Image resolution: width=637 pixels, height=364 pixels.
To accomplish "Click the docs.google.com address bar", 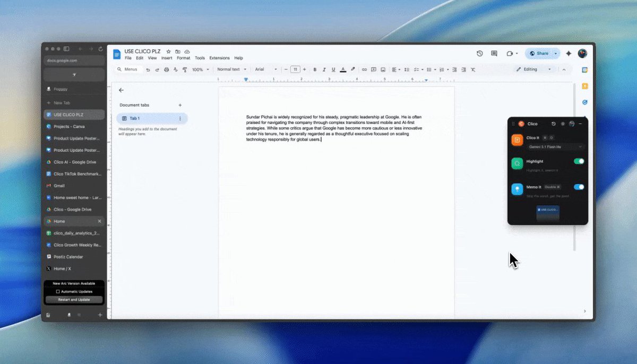I will (x=74, y=60).
